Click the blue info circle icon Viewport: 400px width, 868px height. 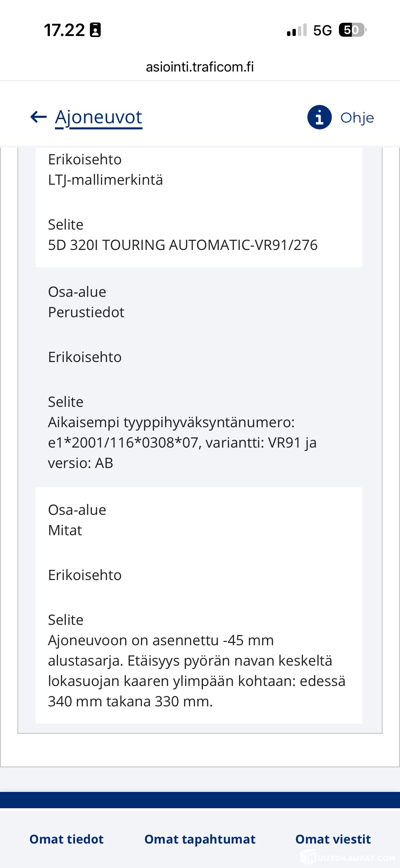(319, 117)
